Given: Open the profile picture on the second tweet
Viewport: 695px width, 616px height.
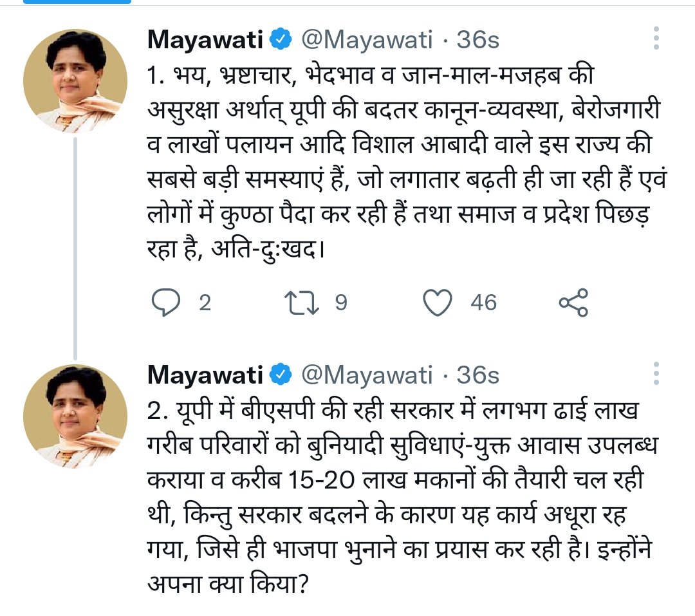Looking at the screenshot, I should click(75, 416).
